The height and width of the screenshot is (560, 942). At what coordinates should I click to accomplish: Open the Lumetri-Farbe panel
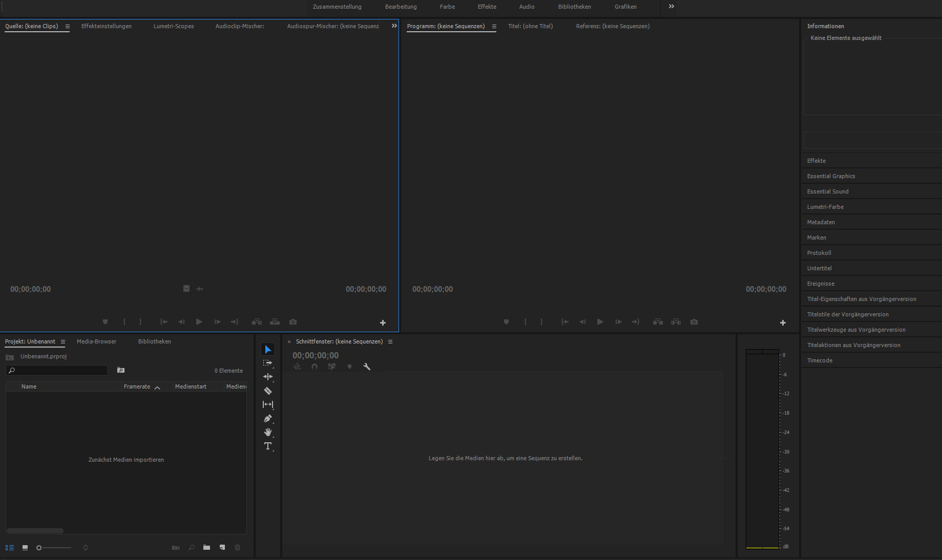pos(825,207)
